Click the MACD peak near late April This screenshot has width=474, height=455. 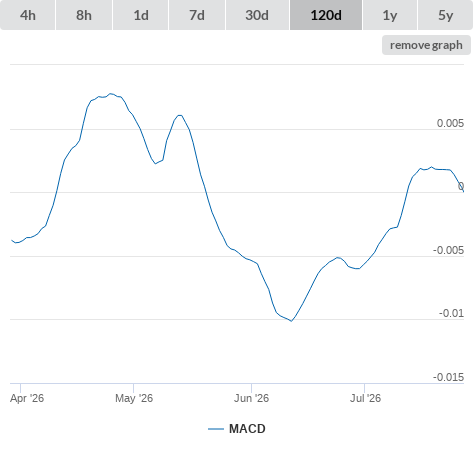[111, 94]
